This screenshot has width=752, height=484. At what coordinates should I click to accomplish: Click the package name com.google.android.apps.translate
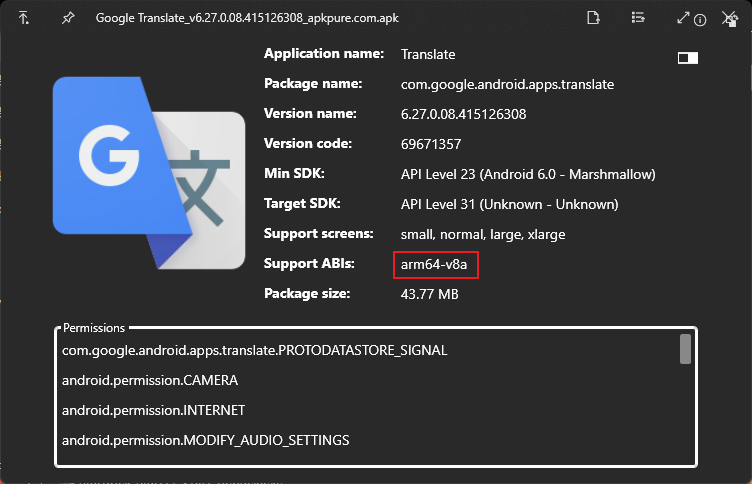coord(507,84)
